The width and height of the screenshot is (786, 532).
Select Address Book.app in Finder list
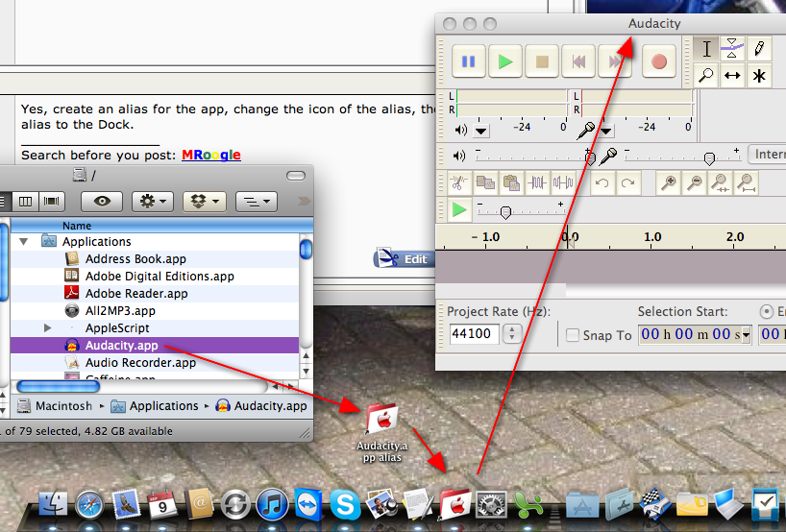pos(155,259)
